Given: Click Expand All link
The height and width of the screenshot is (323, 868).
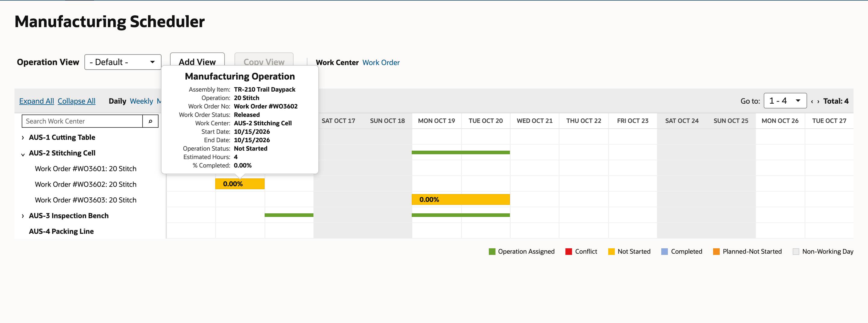Looking at the screenshot, I should [36, 101].
